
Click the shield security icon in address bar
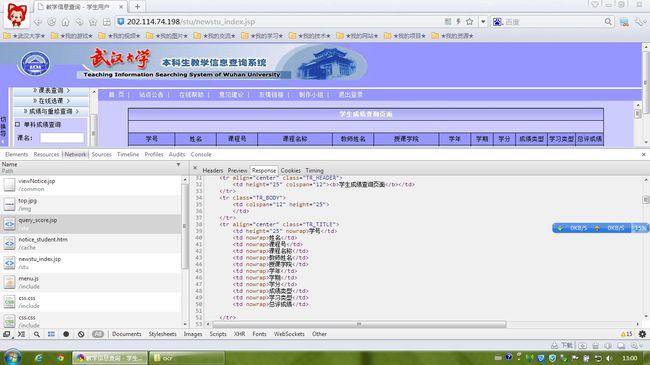121,22
